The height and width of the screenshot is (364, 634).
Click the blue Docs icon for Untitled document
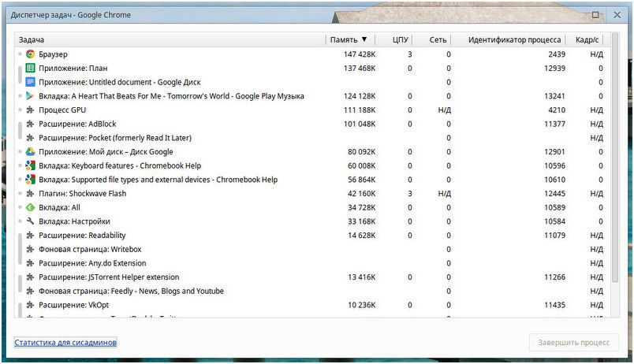tap(30, 82)
